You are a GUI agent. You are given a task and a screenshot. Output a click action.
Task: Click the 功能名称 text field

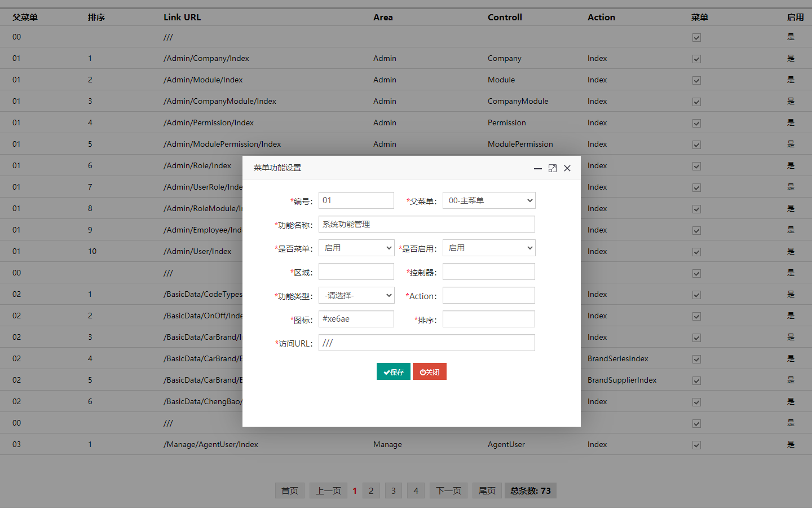pos(426,224)
